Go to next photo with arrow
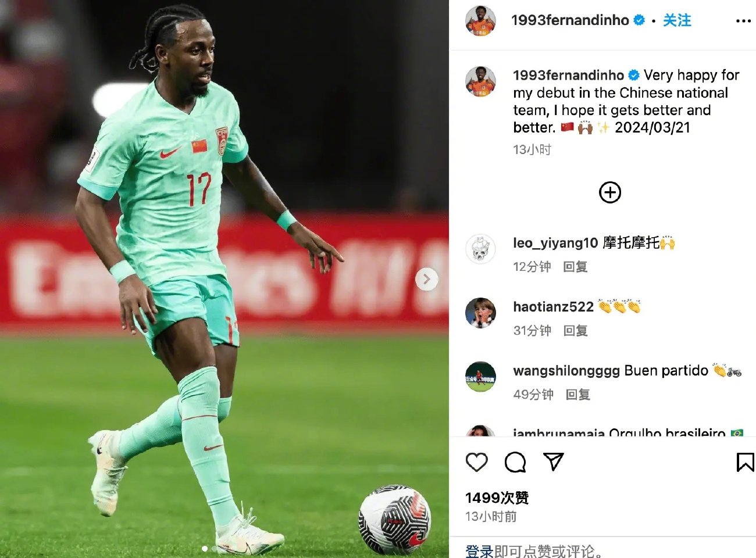Viewport: 756px width, 558px height. coord(426,279)
